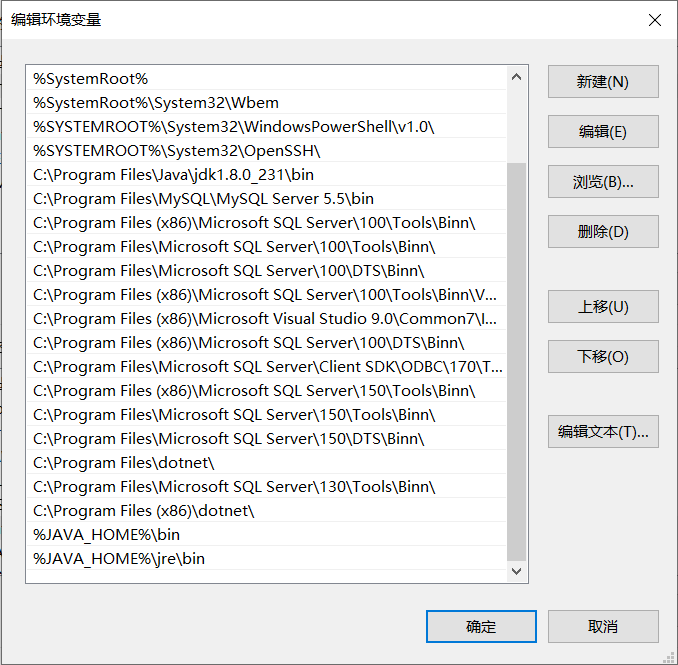This screenshot has width=678, height=665.
Task: Select Program Files\Microsoft SQL Server\100\DTS\Binn\ entry
Action: click(266, 271)
